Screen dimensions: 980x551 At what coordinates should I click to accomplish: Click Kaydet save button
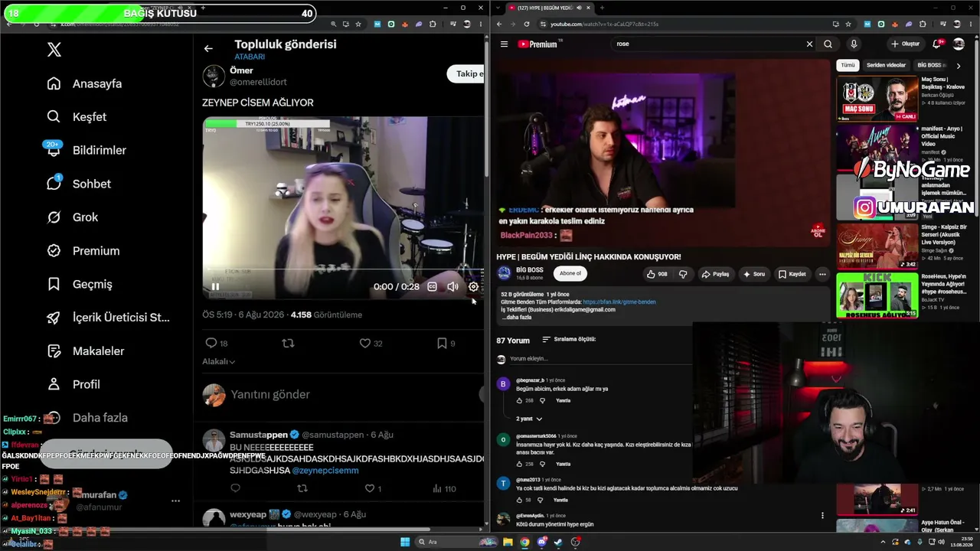point(792,274)
